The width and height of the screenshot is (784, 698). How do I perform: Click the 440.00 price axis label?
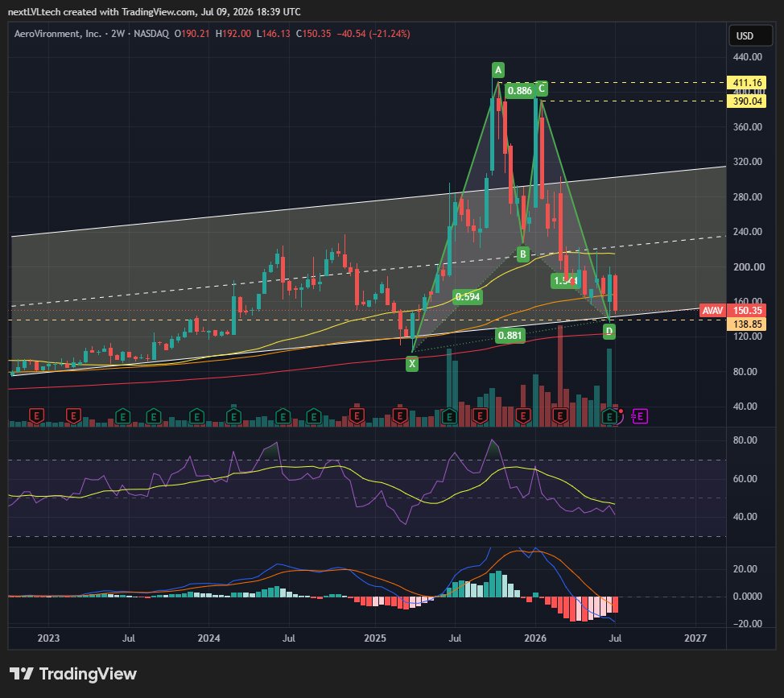(748, 57)
